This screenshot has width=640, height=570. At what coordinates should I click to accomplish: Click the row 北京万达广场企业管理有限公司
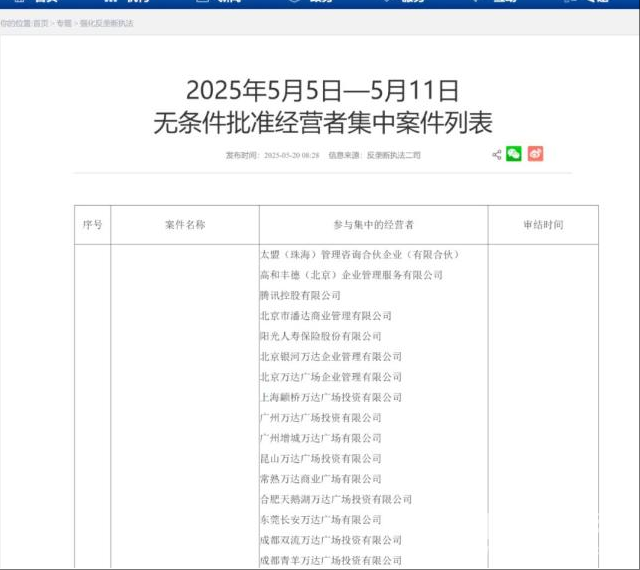331,377
